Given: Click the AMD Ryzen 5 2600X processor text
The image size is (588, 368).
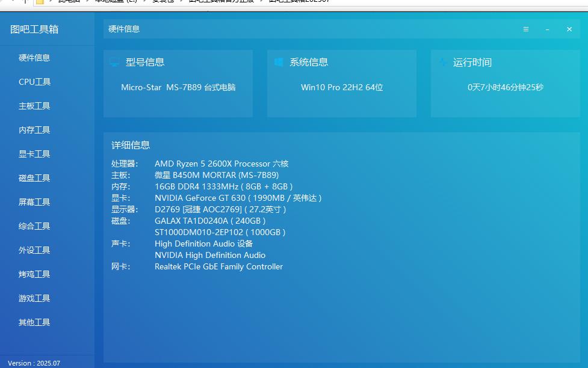Looking at the screenshot, I should [221, 164].
